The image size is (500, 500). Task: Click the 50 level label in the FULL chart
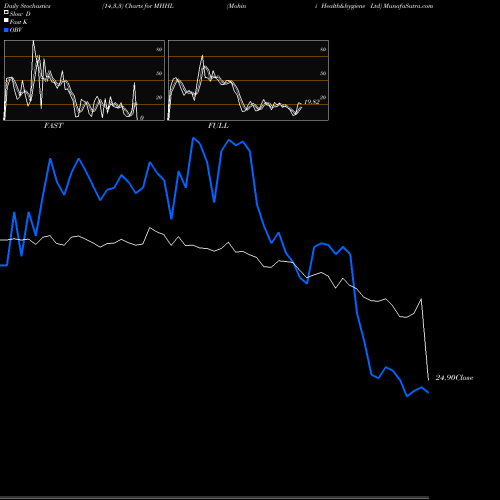pos(323,73)
